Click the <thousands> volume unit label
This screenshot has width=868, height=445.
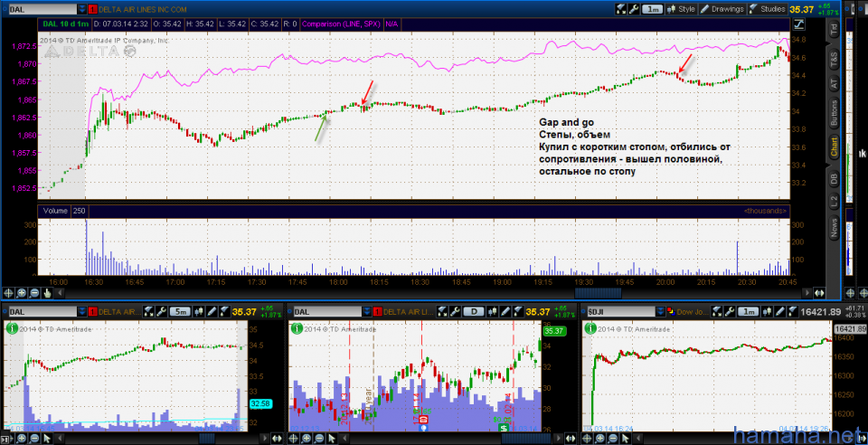tap(766, 211)
